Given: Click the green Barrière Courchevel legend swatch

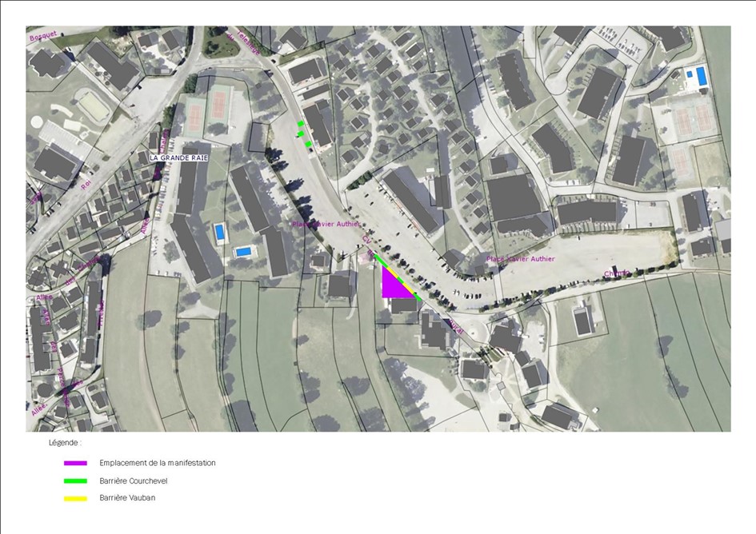Looking at the screenshot, I should 75,480.
